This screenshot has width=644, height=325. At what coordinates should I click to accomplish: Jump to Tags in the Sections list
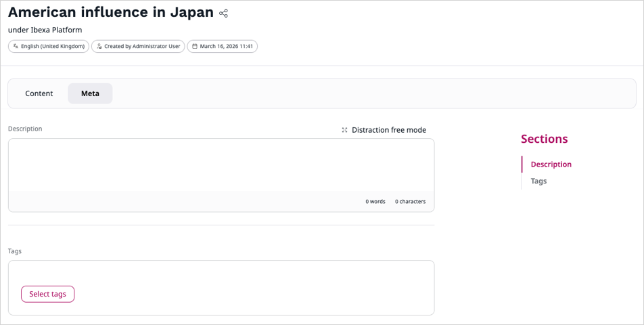538,181
